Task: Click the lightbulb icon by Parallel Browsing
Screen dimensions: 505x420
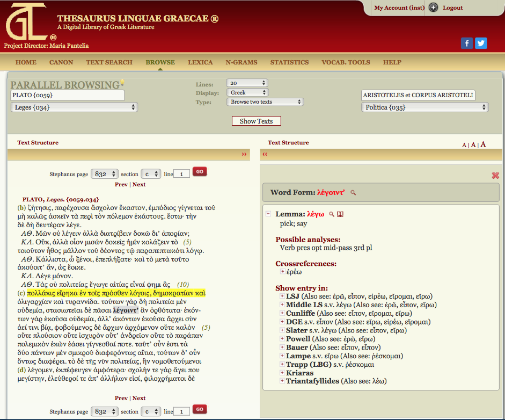Action: tap(122, 83)
